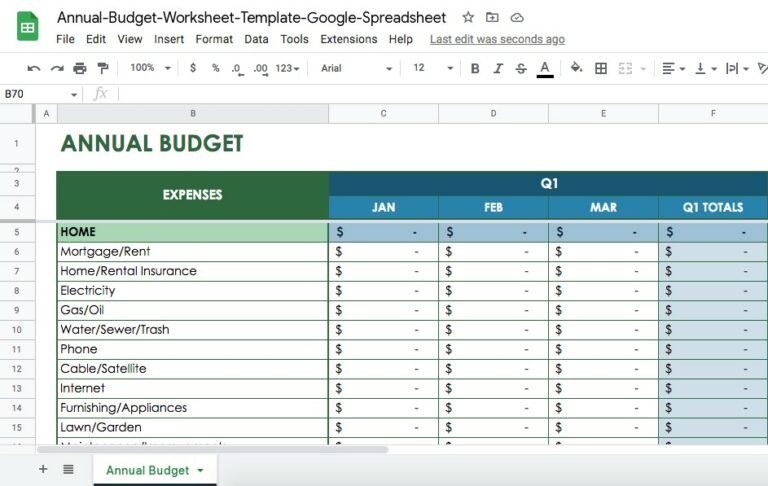Toggle strikethrough formatting

pos(521,68)
